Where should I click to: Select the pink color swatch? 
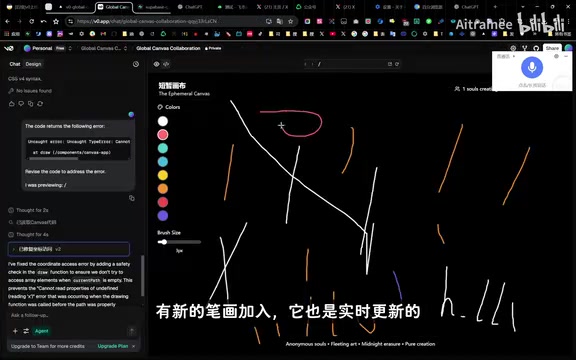tap(163, 135)
